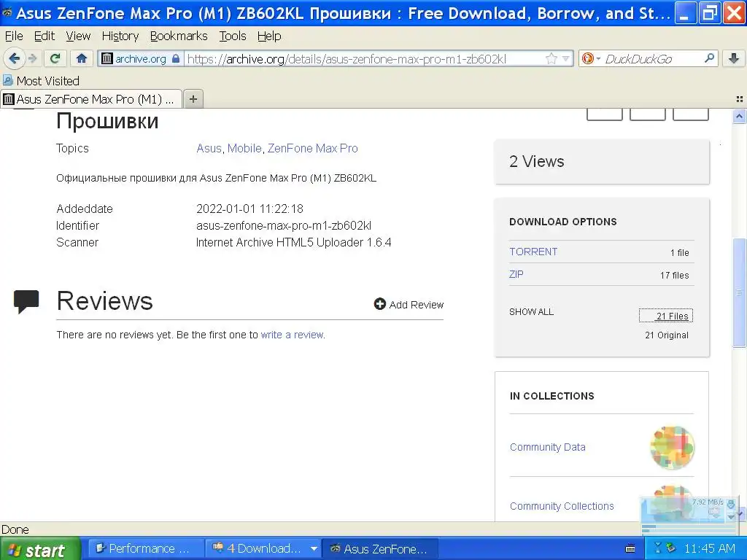Screen dimensions: 747x560
Task: Click the on-screen keyboard taskbar icon
Action: [630, 549]
